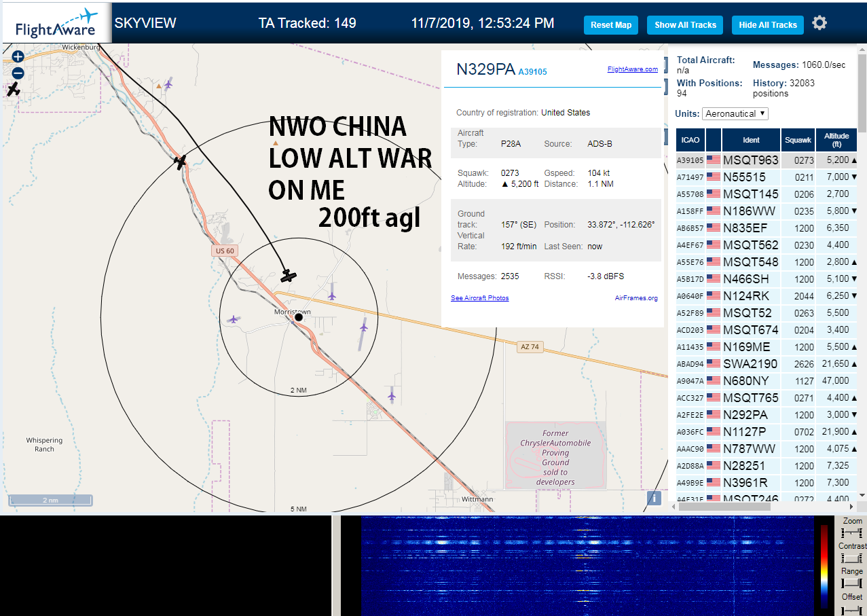Select the N186WW aircraft row

(767, 211)
